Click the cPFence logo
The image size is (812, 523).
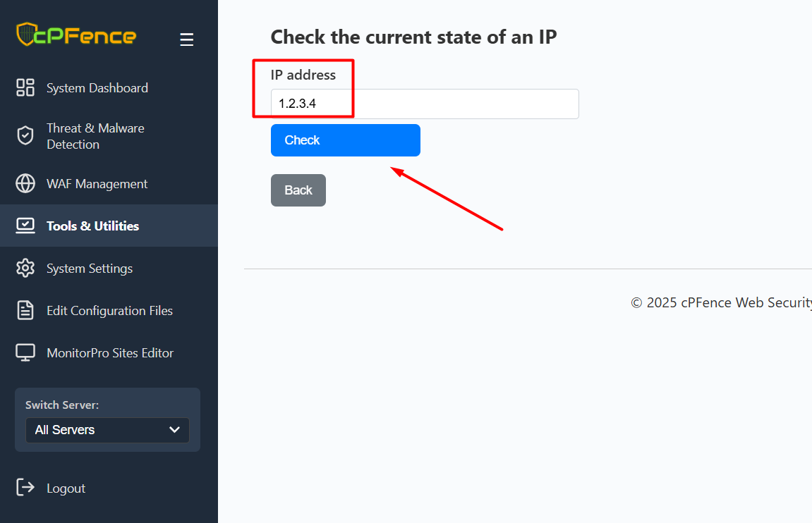(76, 35)
